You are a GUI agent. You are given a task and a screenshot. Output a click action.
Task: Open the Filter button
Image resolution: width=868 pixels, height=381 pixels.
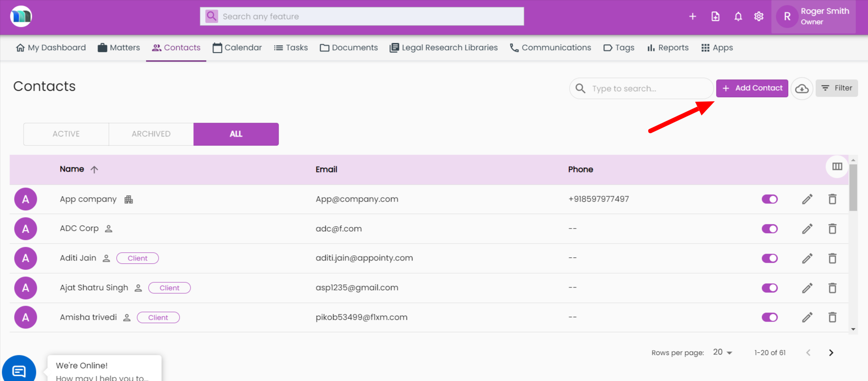pyautogui.click(x=837, y=88)
